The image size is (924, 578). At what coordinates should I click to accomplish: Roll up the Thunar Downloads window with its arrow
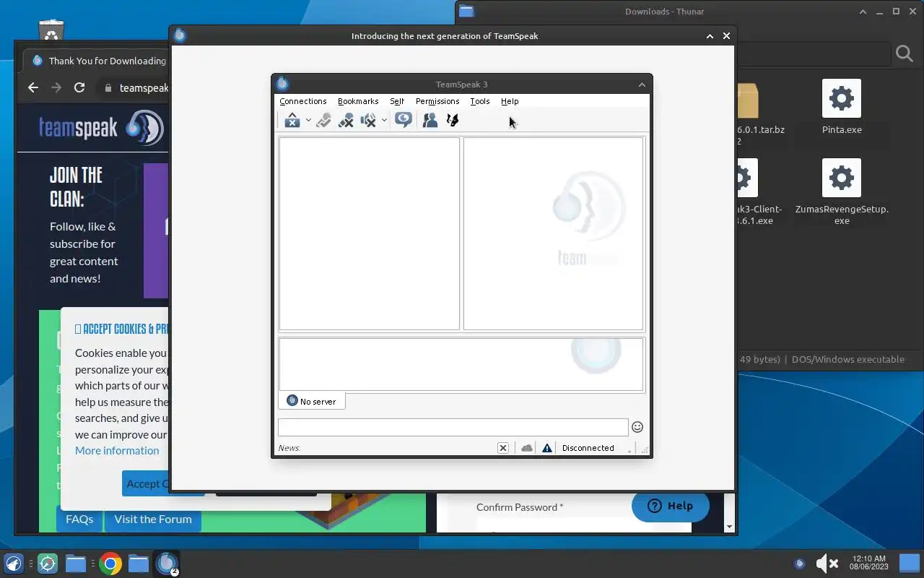click(x=863, y=12)
